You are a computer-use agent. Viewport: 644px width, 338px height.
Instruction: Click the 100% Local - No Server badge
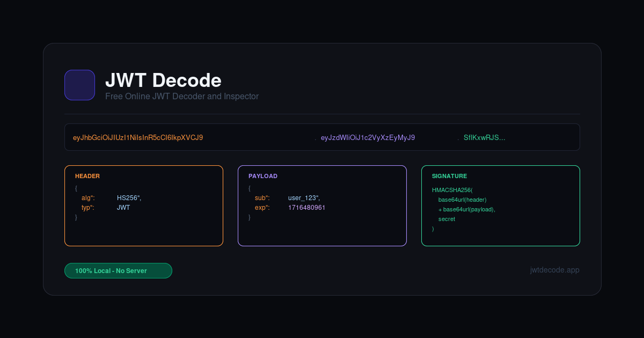(x=118, y=271)
